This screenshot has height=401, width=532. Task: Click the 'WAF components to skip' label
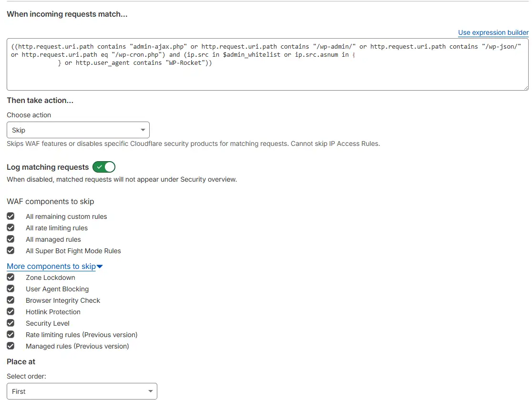coord(51,202)
